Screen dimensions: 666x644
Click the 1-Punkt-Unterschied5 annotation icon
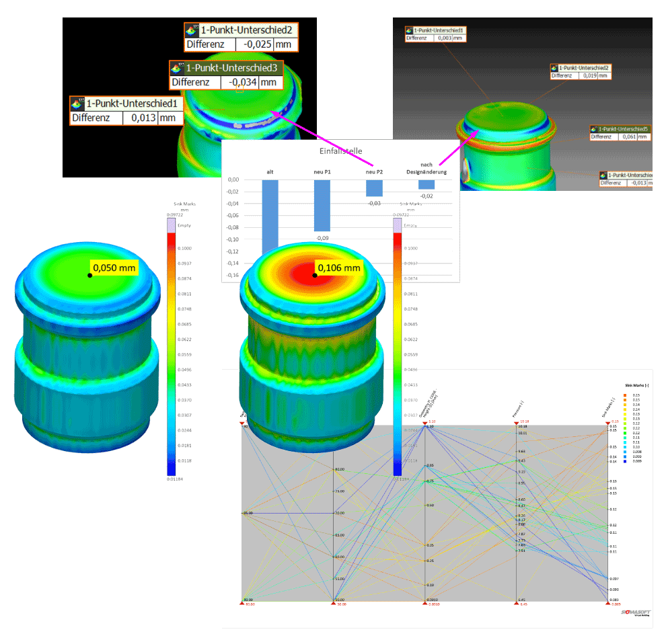[x=594, y=128]
